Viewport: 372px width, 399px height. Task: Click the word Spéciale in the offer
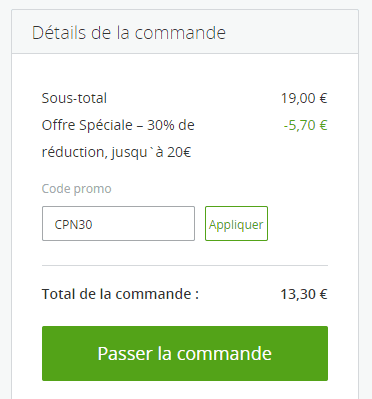[x=106, y=126]
